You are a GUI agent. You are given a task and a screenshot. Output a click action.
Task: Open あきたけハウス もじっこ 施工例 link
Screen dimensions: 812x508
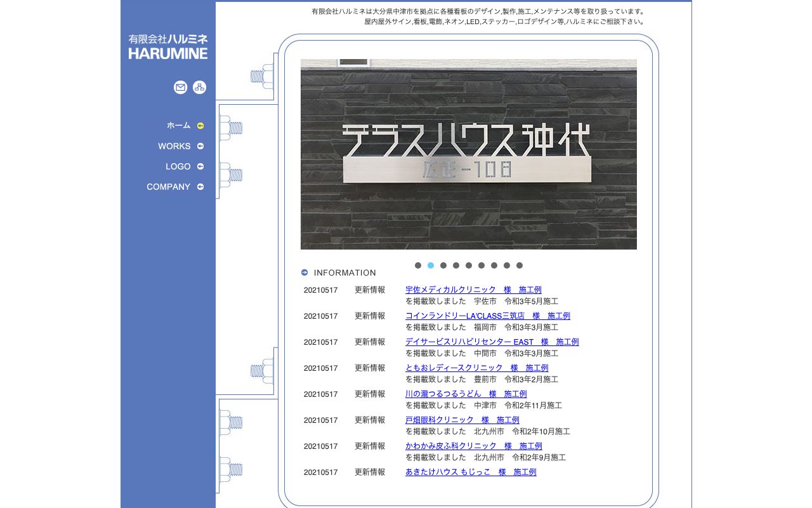click(471, 472)
